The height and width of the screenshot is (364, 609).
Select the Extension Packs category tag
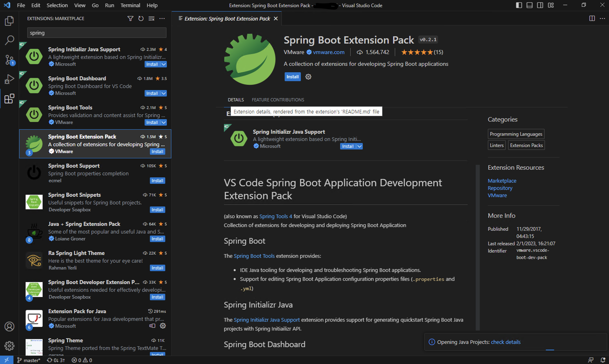click(526, 145)
